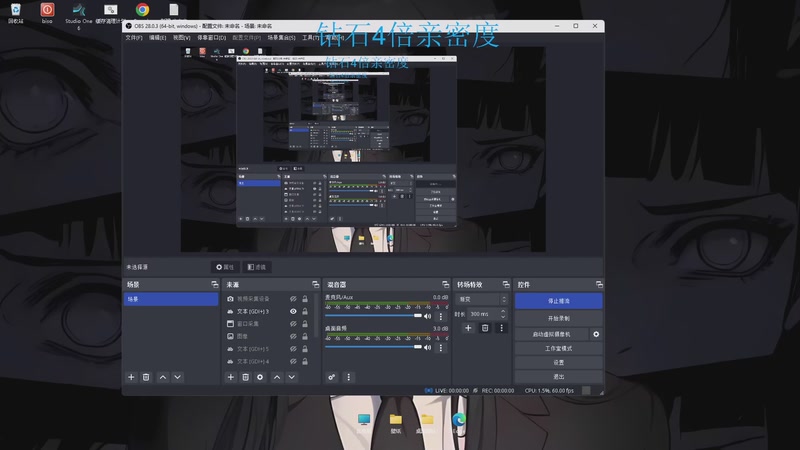Show the Text (GDI+) 5 source
The width and height of the screenshot is (800, 450).
[x=293, y=349]
